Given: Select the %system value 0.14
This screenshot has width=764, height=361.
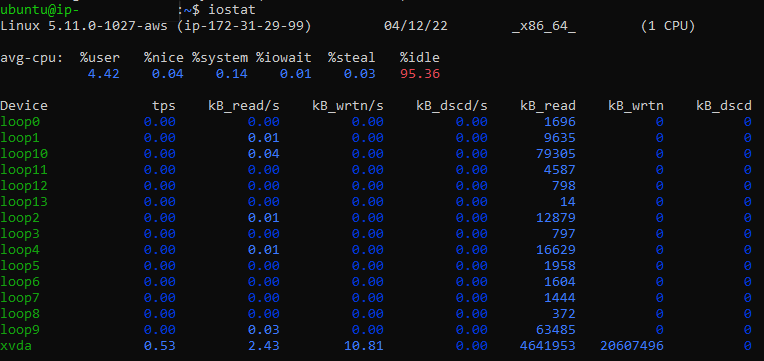Looking at the screenshot, I should coord(231,74).
